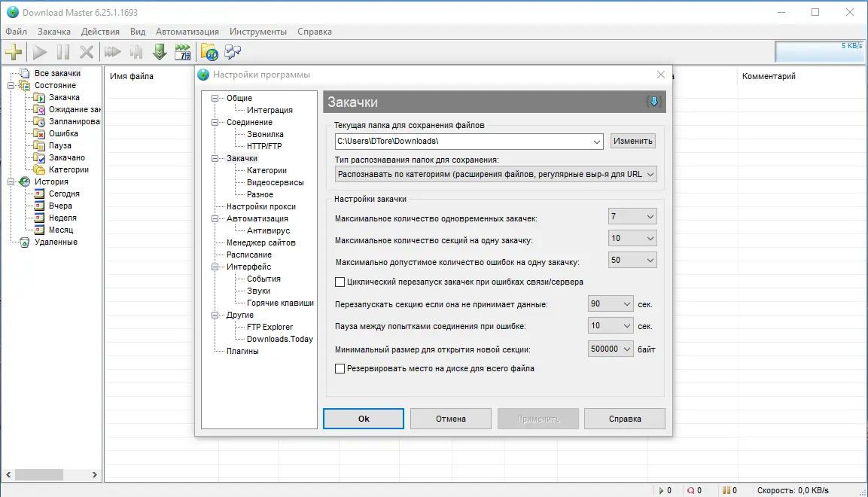Open the Автоматизация menu
The height and width of the screenshot is (497, 868).
point(187,32)
